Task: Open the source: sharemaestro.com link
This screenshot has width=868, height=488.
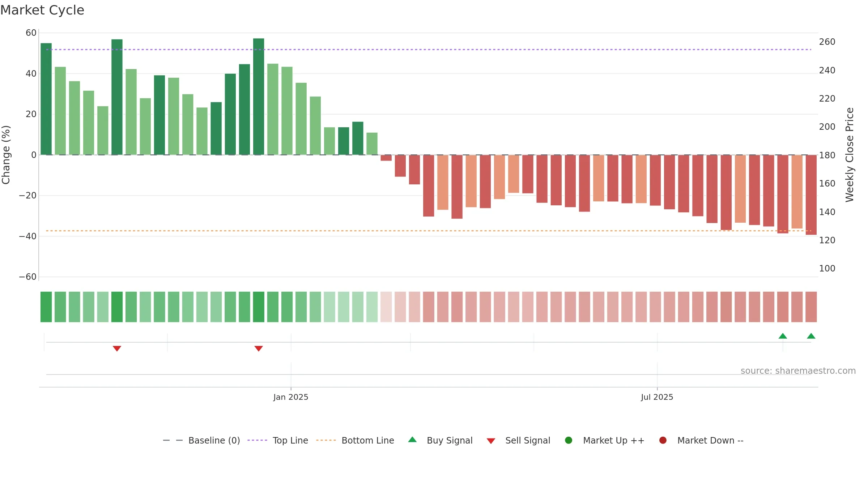Action: click(798, 371)
